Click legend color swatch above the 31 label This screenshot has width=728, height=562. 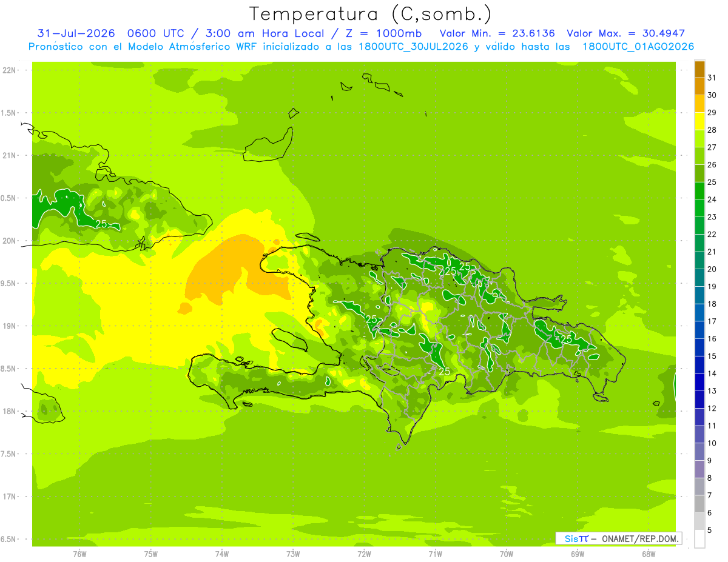tap(699, 69)
